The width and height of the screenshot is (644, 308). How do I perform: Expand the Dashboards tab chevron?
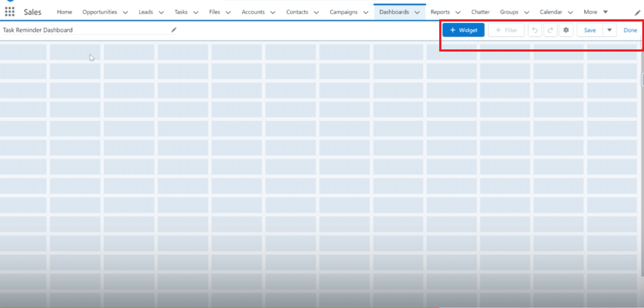(x=417, y=12)
